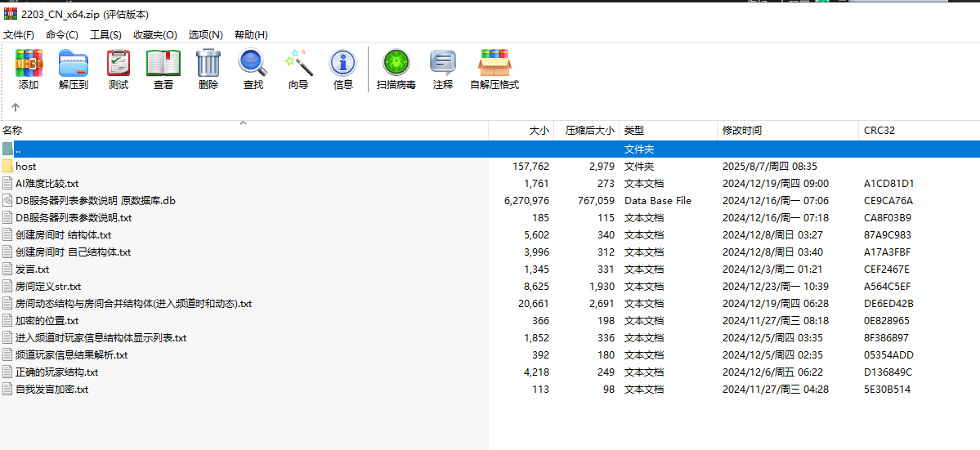The image size is (980, 450).
Task: Open the File (文件) menu
Action: (19, 34)
